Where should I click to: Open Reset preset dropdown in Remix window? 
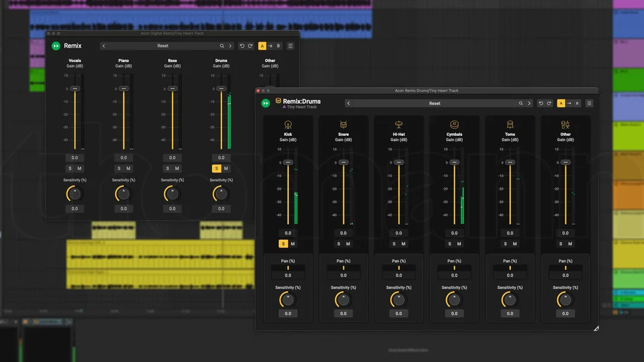(x=162, y=46)
